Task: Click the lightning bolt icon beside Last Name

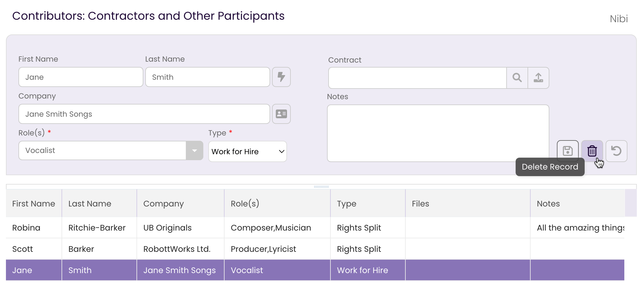Action: [x=281, y=77]
